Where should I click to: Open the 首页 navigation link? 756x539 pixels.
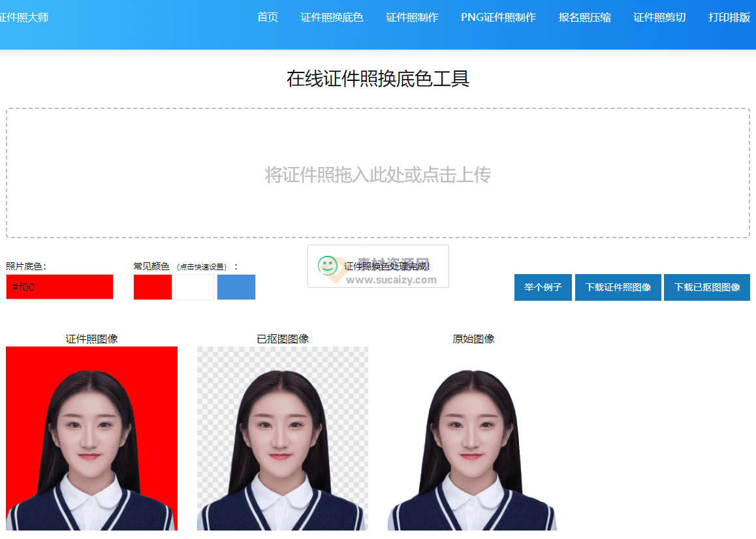tap(267, 18)
